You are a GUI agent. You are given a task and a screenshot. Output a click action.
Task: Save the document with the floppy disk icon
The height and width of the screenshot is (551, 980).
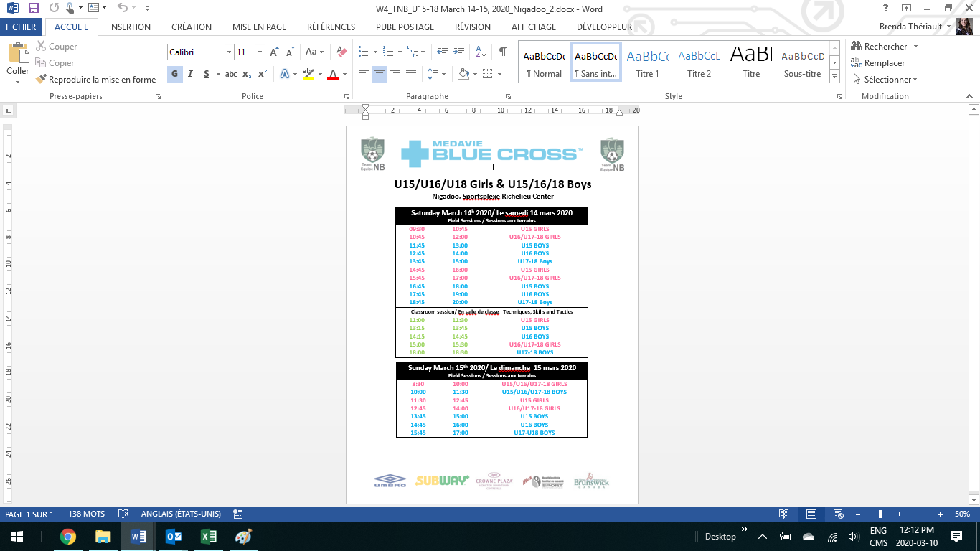click(33, 9)
